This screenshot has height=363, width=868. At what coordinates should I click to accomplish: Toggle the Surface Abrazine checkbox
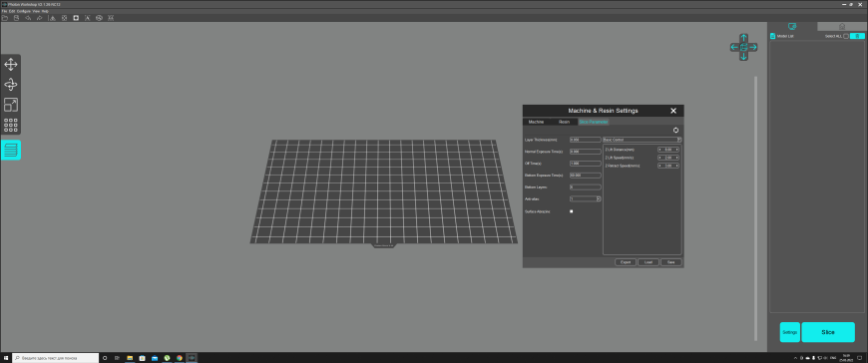[572, 211]
